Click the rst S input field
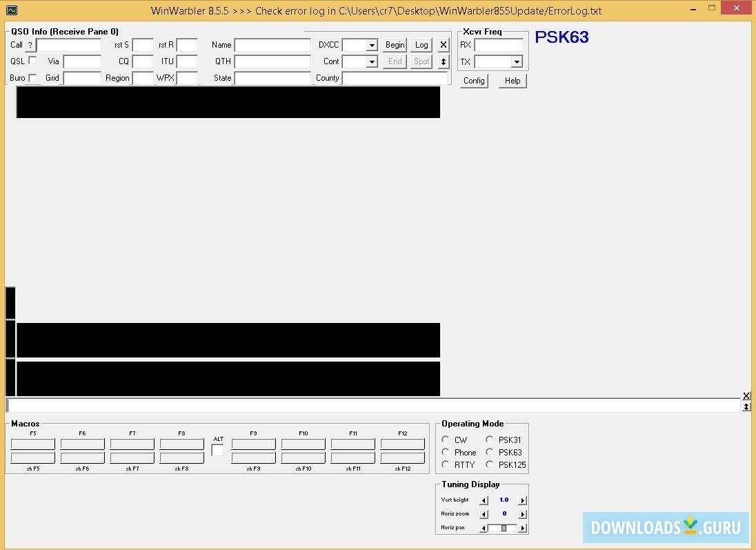 pos(143,46)
